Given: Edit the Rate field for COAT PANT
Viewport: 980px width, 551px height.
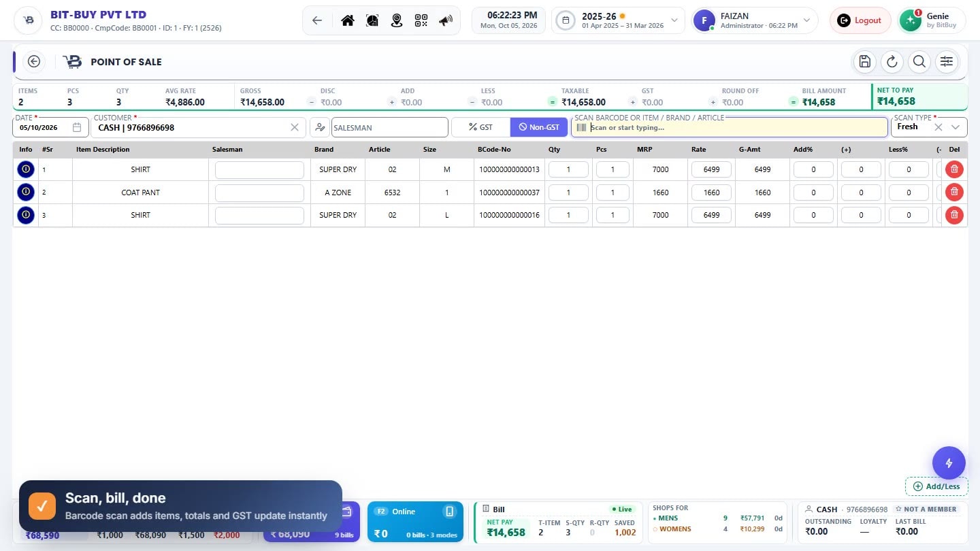Looking at the screenshot, I should [711, 193].
